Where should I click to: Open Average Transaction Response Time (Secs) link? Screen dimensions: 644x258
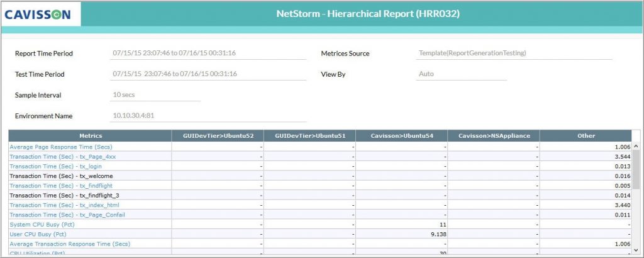click(70, 244)
